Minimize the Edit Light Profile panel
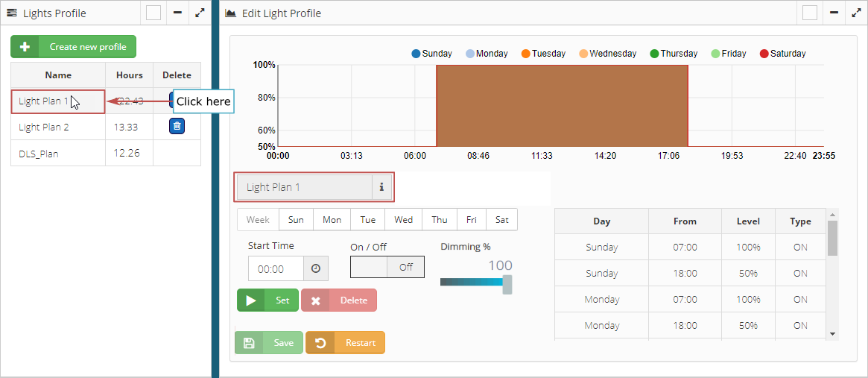This screenshot has height=378, width=868. (834, 13)
